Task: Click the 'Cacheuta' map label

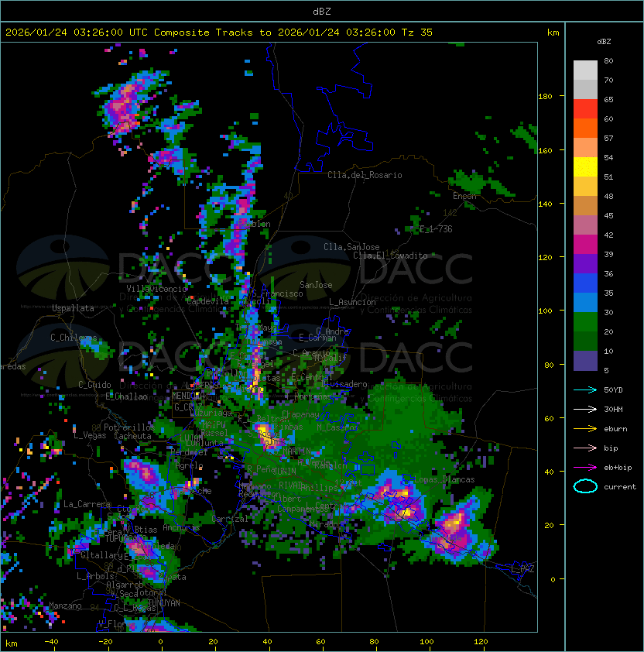Action: click(132, 436)
